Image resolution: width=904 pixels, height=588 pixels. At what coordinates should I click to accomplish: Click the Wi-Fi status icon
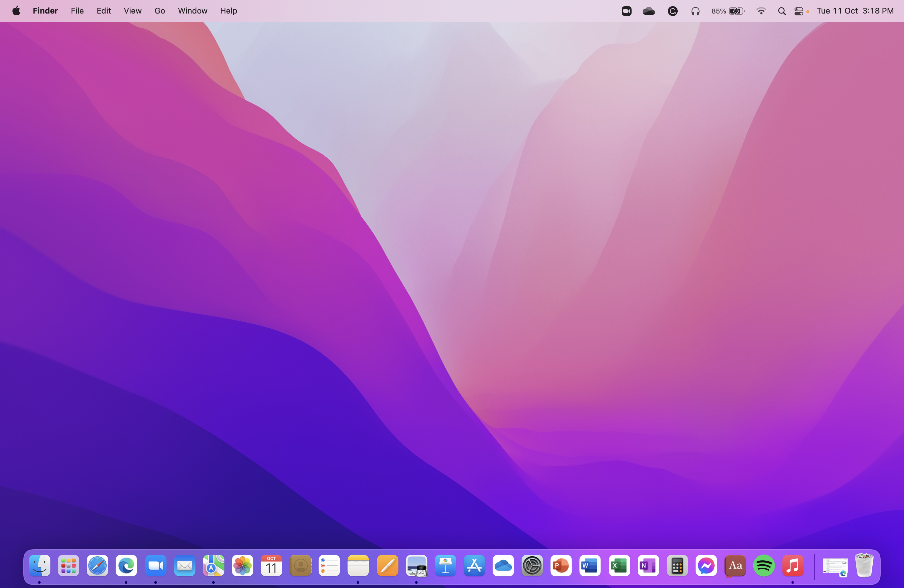click(x=761, y=11)
